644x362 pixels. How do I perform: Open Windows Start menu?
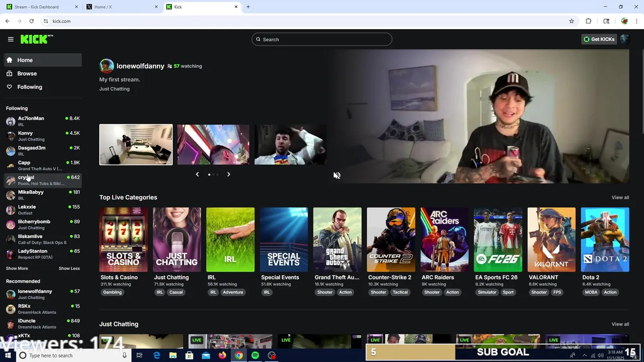click(8, 355)
